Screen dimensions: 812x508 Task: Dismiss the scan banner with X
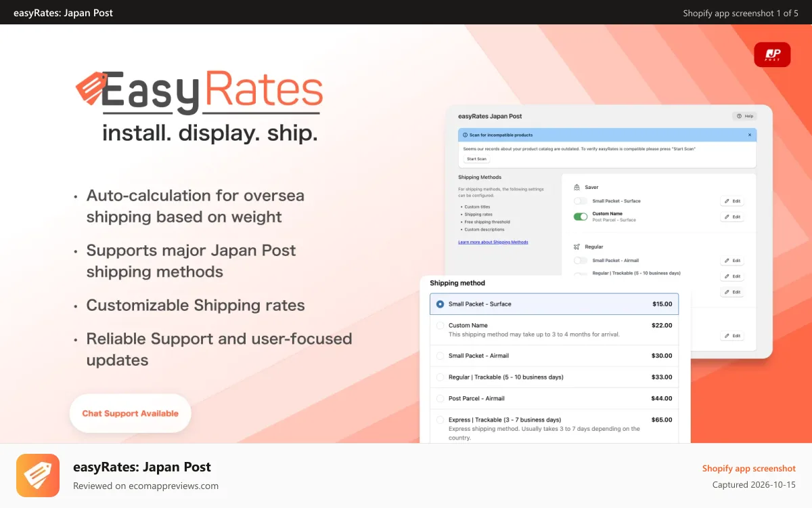click(x=750, y=135)
